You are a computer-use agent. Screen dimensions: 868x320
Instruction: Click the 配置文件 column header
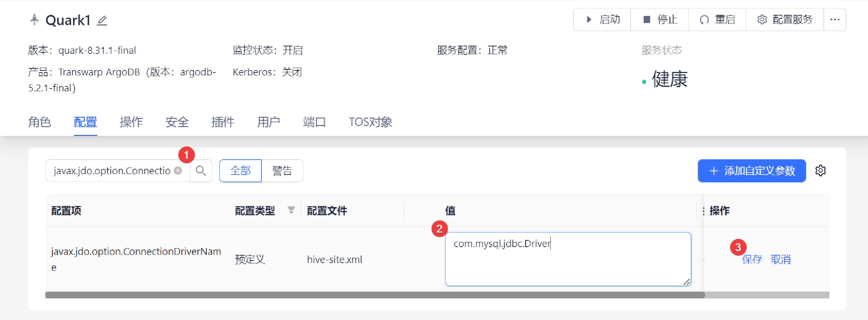(327, 211)
